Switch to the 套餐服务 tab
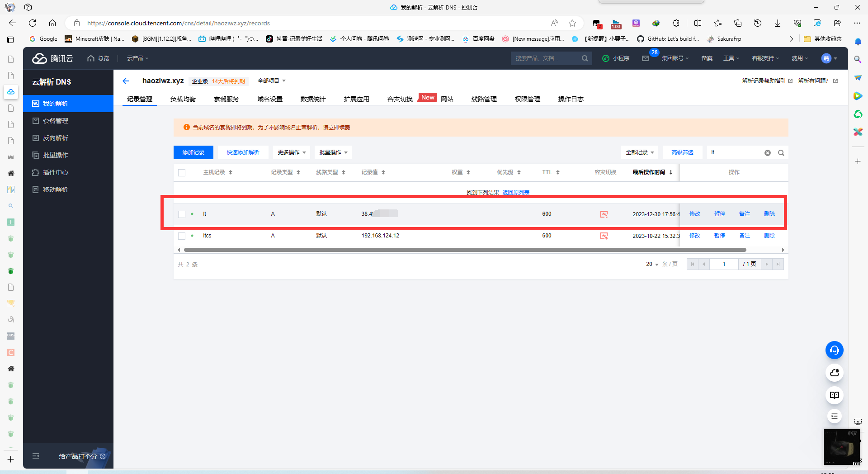Viewport: 868px width, 474px height. coord(226,99)
